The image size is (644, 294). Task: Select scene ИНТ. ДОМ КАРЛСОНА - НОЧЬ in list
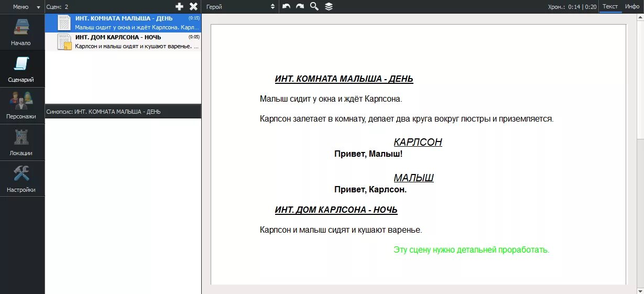(123, 41)
